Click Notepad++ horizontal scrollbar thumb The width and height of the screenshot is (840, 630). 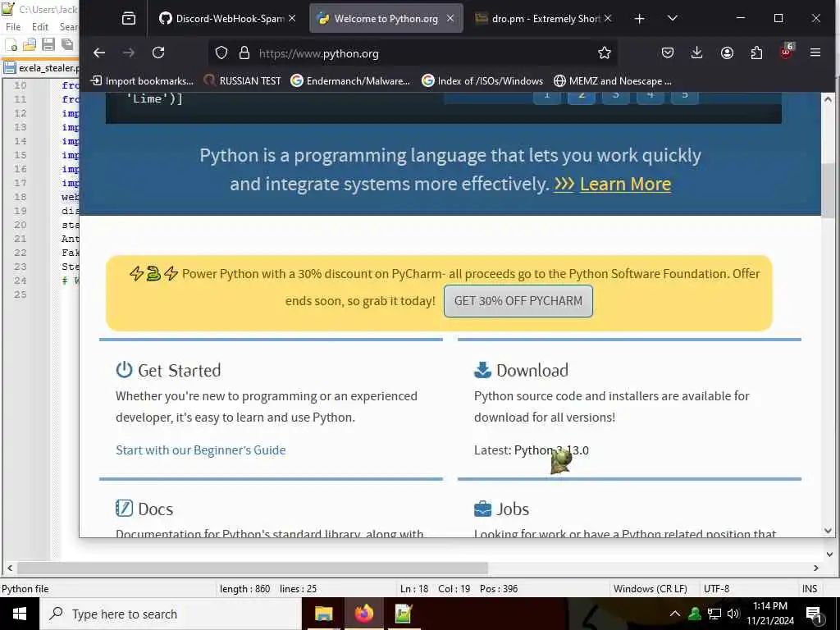click(253, 568)
